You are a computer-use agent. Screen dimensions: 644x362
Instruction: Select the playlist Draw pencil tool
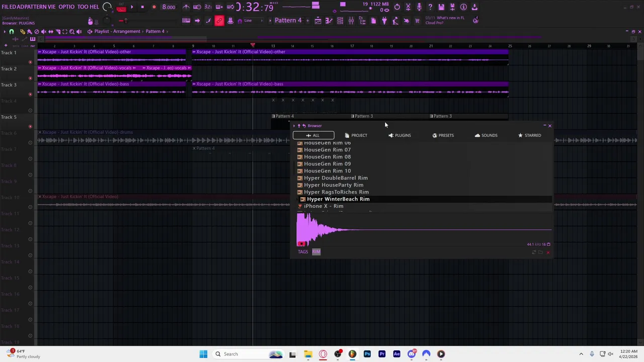click(x=23, y=32)
